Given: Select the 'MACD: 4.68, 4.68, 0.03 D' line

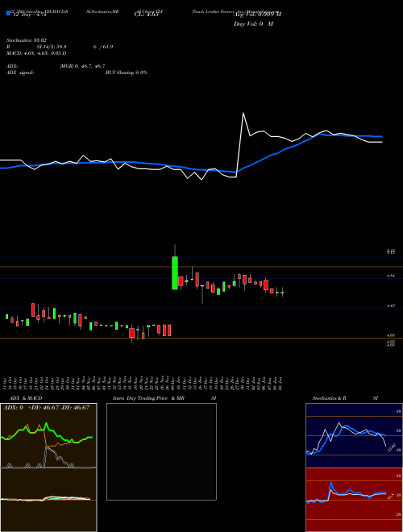Looking at the screenshot, I should tap(36, 53).
